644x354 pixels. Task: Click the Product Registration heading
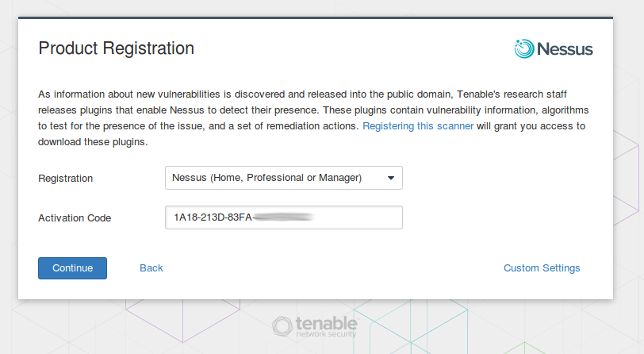(117, 48)
